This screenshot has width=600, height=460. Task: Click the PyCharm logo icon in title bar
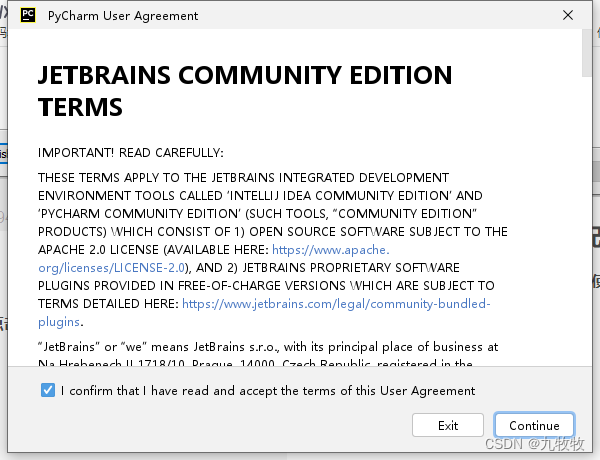(28, 15)
